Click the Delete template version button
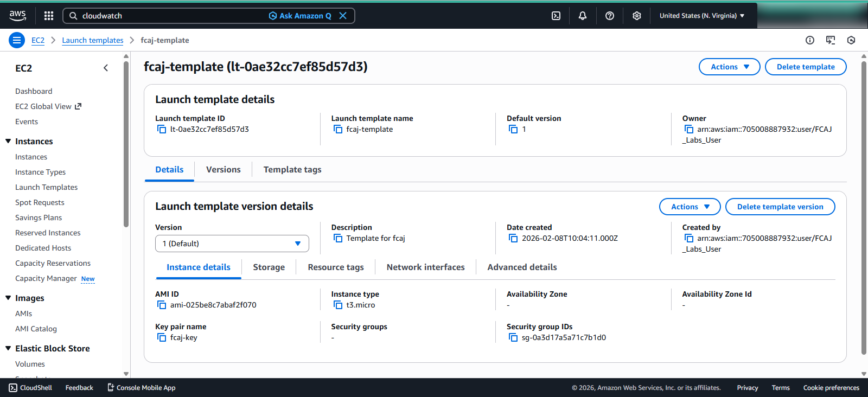Viewport: 868px width, 397px height. click(780, 207)
